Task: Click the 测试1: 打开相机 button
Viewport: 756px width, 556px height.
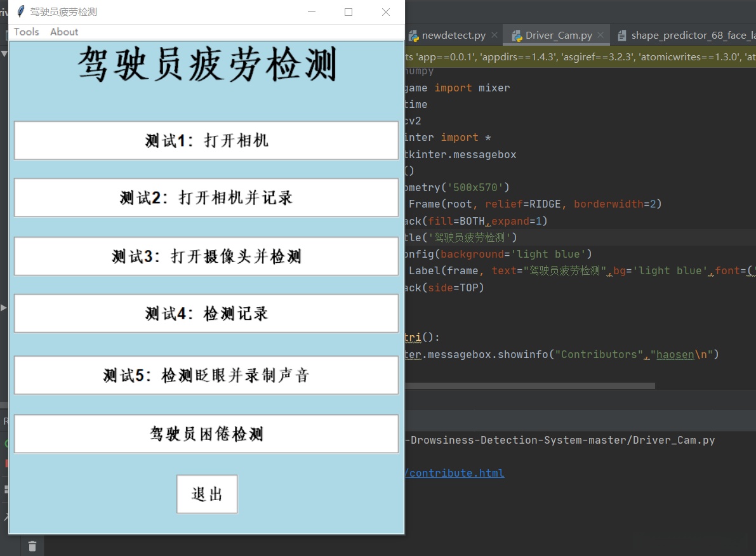Action: tap(206, 140)
